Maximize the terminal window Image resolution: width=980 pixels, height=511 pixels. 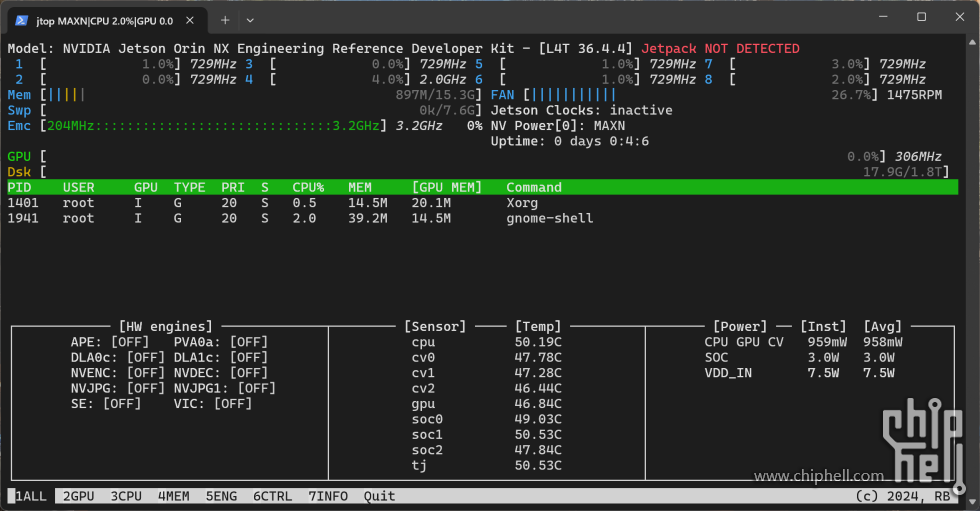[x=921, y=17]
